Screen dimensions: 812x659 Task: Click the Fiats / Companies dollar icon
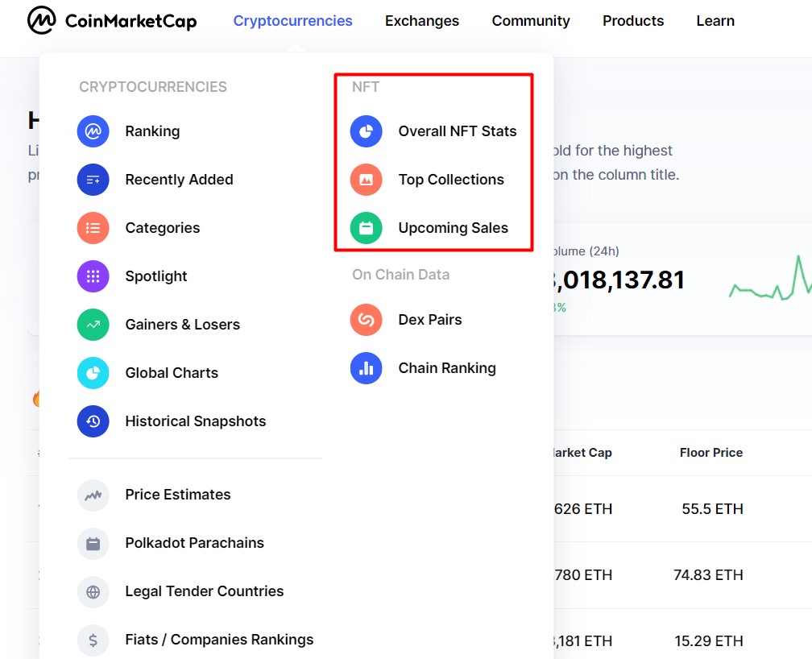(93, 640)
